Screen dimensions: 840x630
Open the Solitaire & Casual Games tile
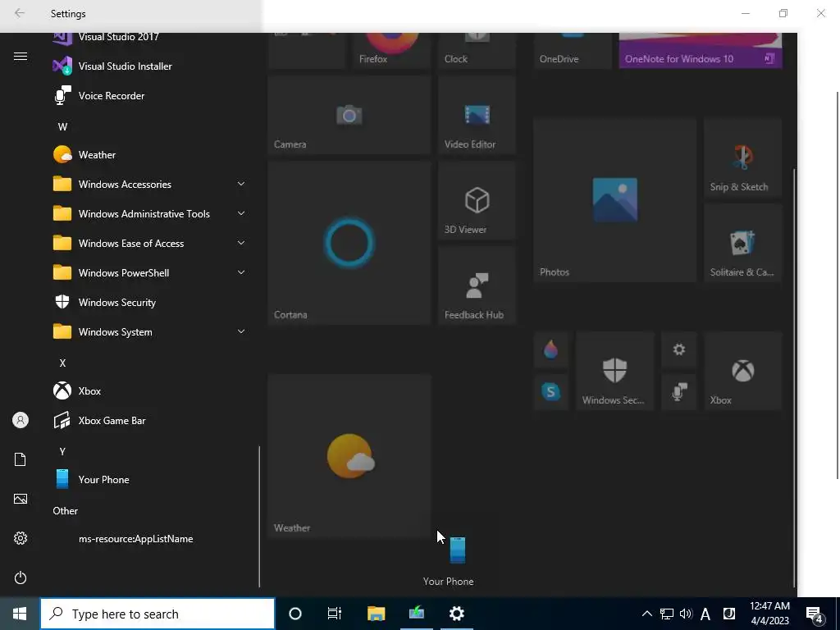743,243
